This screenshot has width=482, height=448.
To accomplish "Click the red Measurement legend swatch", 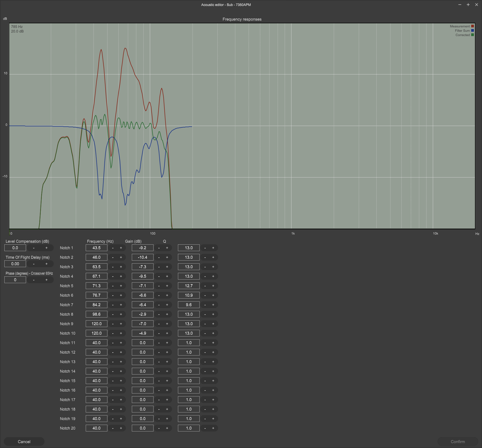I will tap(473, 26).
